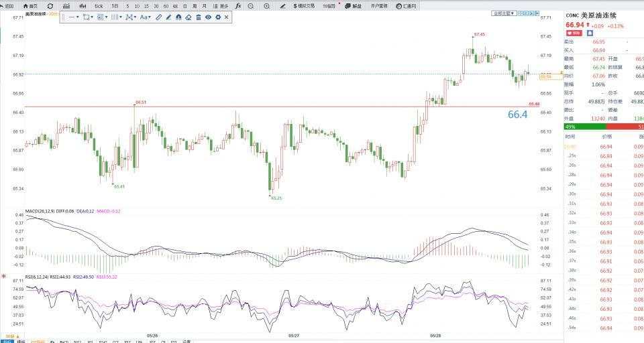Click the 66.4 blue text annotation
Viewport: 644px width, 343px height.
click(517, 115)
